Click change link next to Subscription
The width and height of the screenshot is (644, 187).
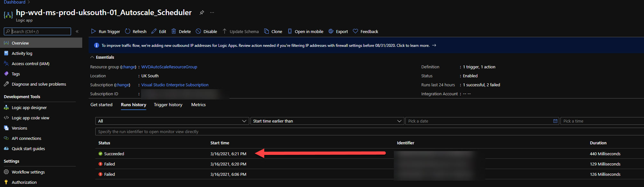click(122, 85)
